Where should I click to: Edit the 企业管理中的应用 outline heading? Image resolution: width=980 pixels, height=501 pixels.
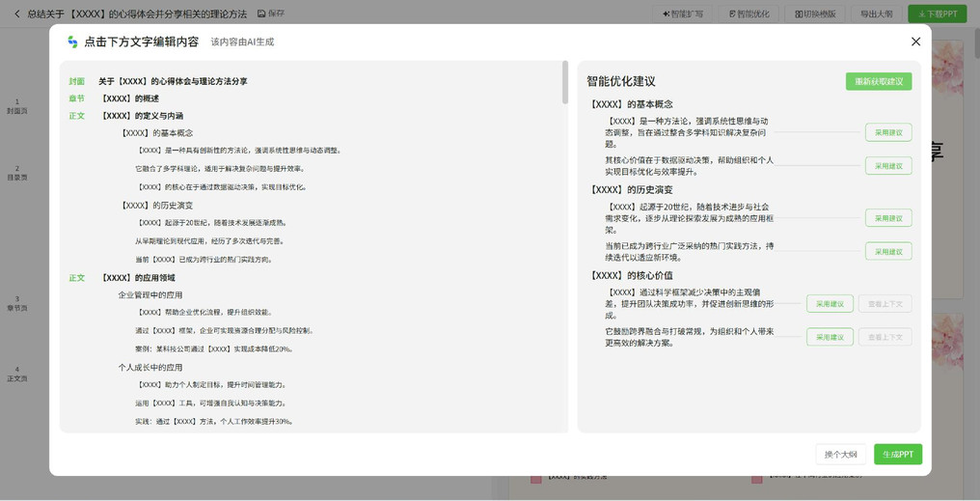coord(150,295)
